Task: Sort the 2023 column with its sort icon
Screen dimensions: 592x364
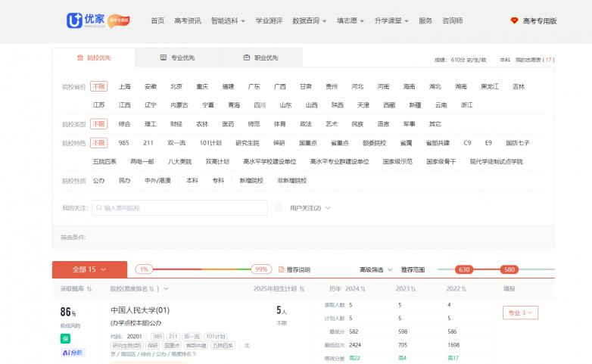Action: click(x=413, y=289)
